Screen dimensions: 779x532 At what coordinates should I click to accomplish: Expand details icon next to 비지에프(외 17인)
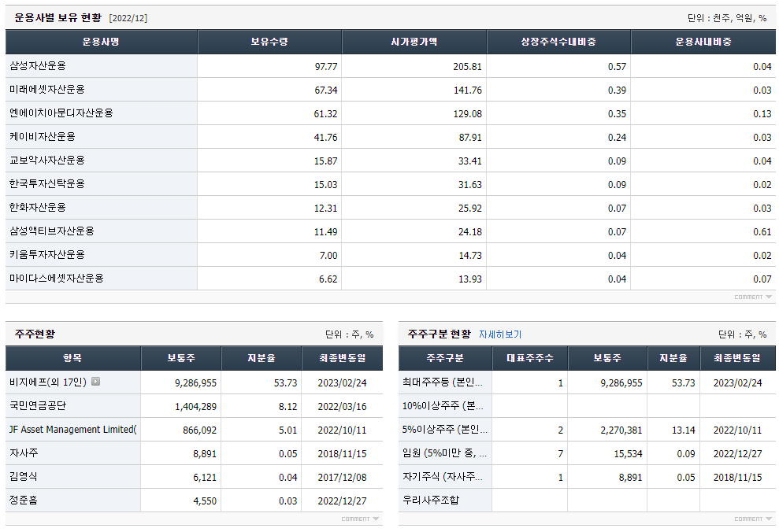96,381
